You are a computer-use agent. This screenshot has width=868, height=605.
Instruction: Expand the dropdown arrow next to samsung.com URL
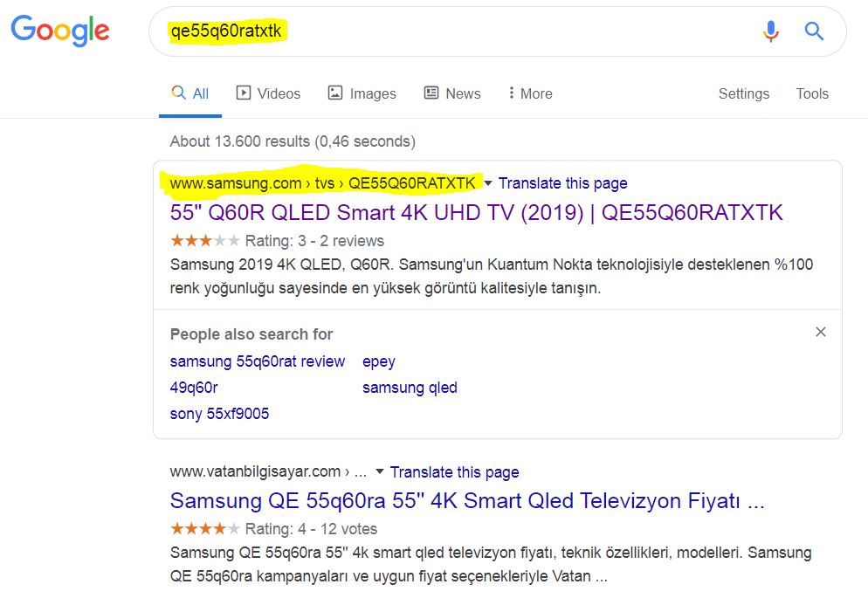coord(487,183)
